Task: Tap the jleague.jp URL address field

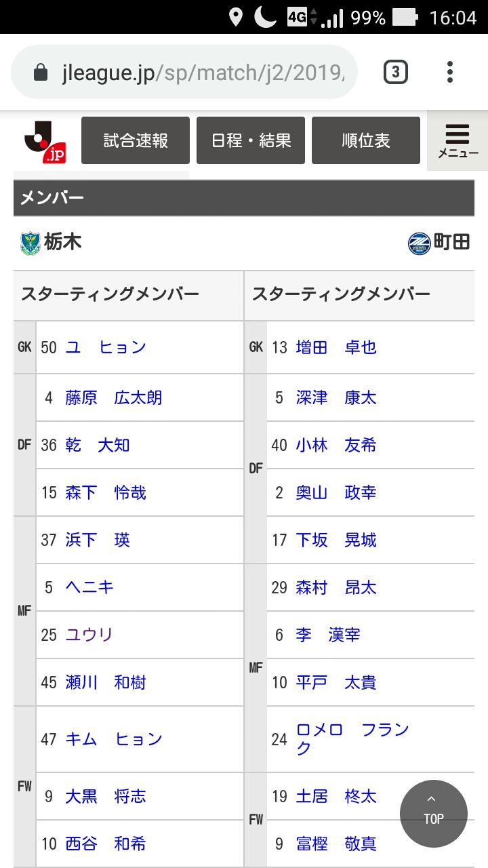Action: (x=203, y=73)
